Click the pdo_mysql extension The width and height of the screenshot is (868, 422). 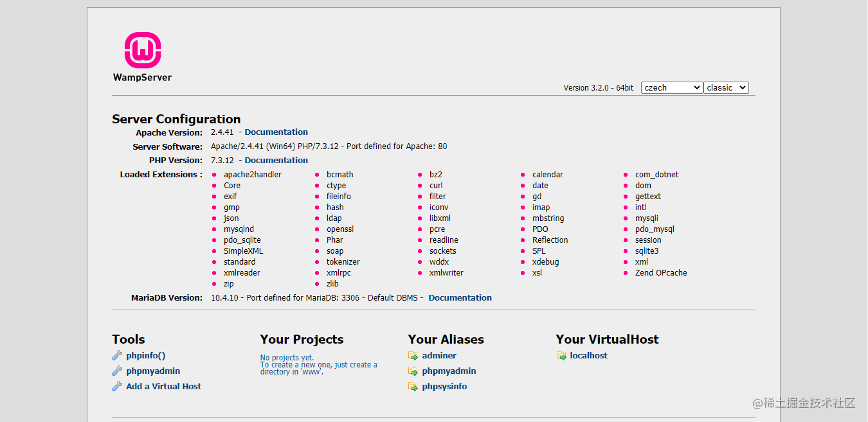pyautogui.click(x=655, y=229)
